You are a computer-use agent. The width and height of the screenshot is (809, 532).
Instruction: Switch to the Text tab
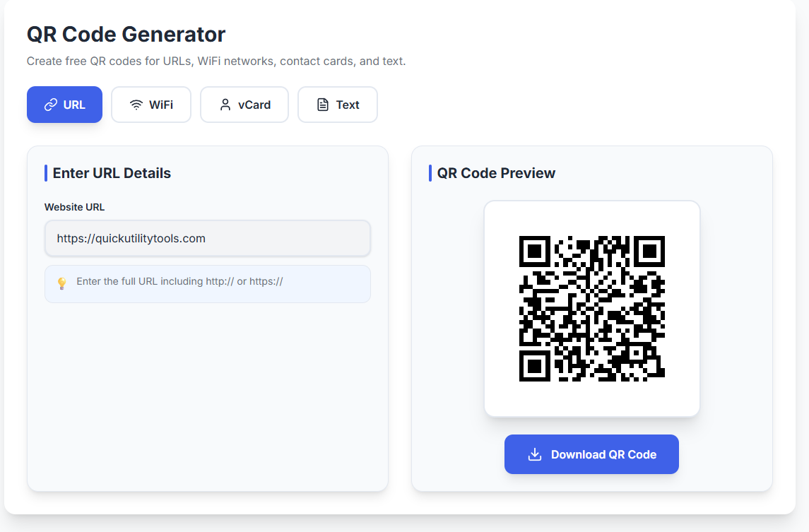[337, 104]
